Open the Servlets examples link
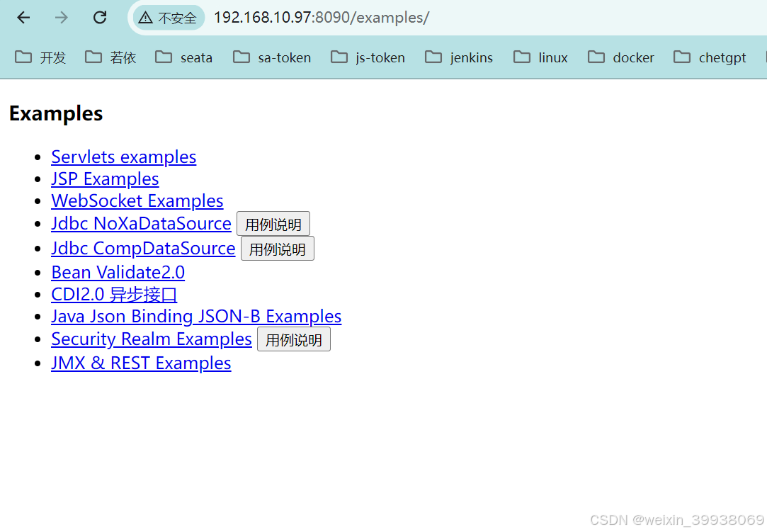 [123, 157]
